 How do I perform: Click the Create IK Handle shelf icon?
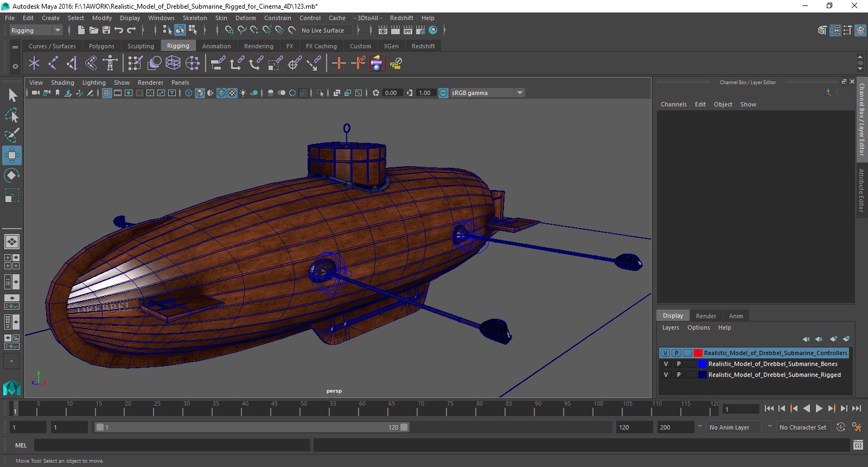click(72, 64)
